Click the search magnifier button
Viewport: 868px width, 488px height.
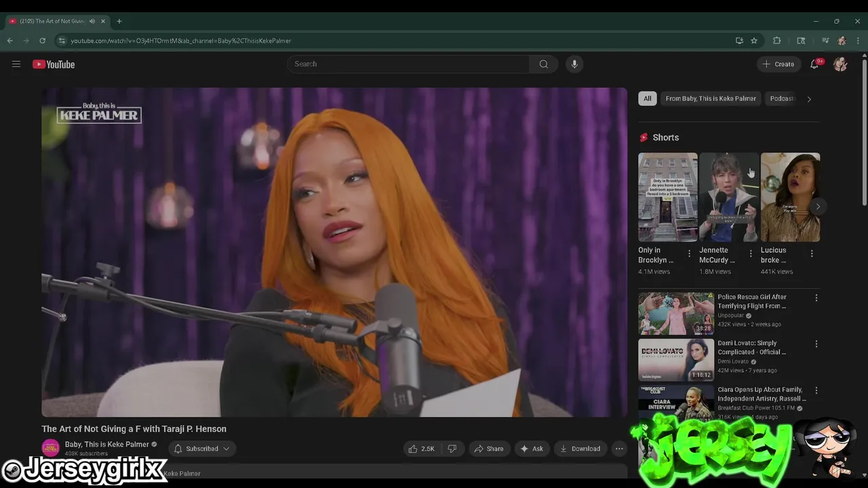click(x=543, y=64)
